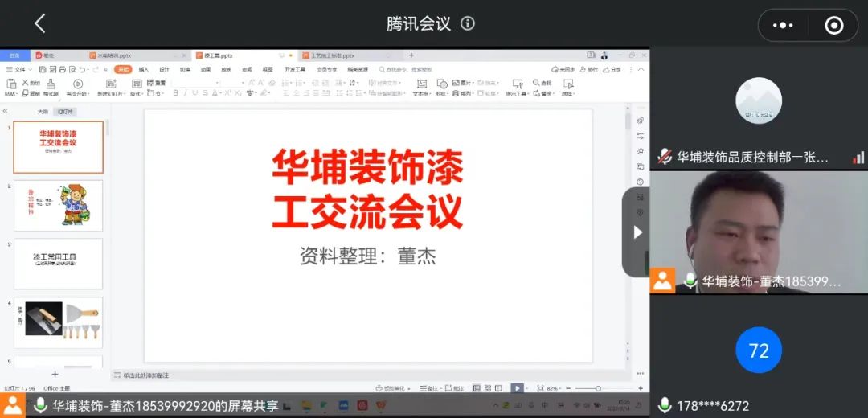Toggle the microphone icon for 178****6272
The width and height of the screenshot is (868, 418).
click(665, 405)
